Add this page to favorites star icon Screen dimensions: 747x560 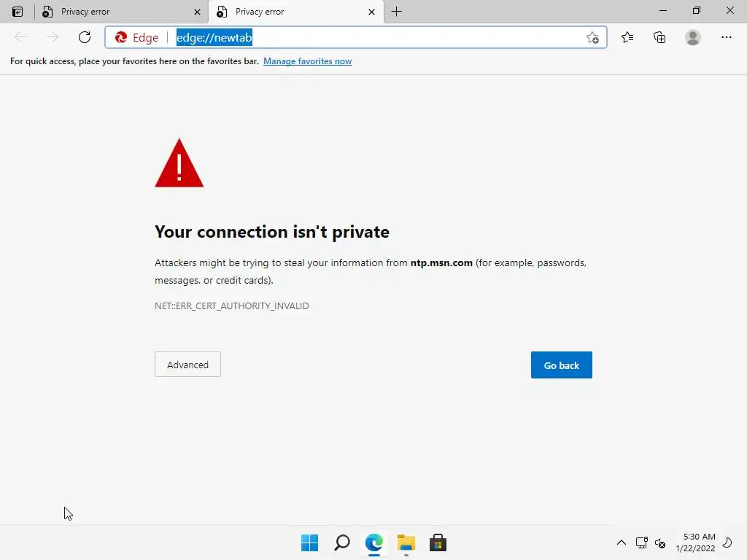coord(592,38)
